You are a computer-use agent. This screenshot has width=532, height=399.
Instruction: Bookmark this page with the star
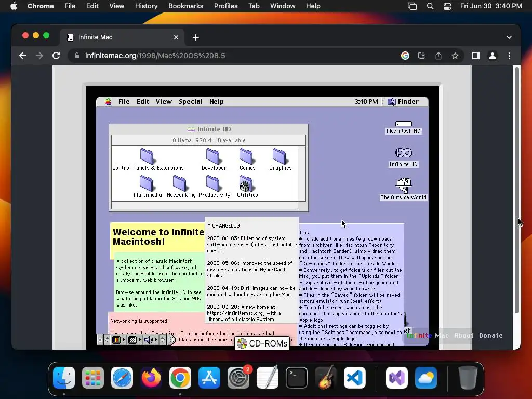[x=455, y=56]
